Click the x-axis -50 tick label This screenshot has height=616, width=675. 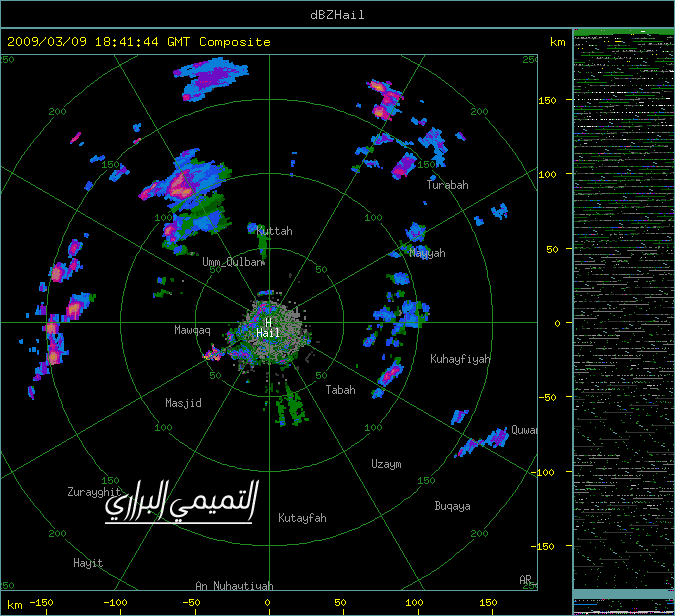192,603
